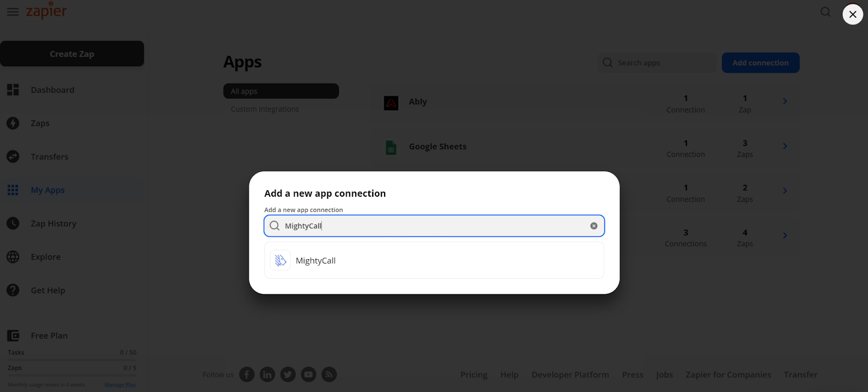The width and height of the screenshot is (868, 392).
Task: Open the RSS feed icon
Action: tap(329, 375)
